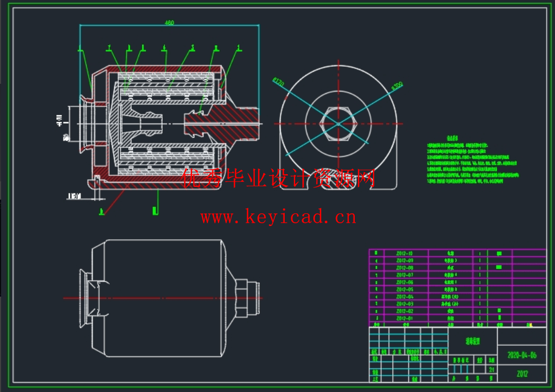This screenshot has height=392, width=555.
Task: Click the www.keyicad.cn watermark URL
Action: (279, 217)
